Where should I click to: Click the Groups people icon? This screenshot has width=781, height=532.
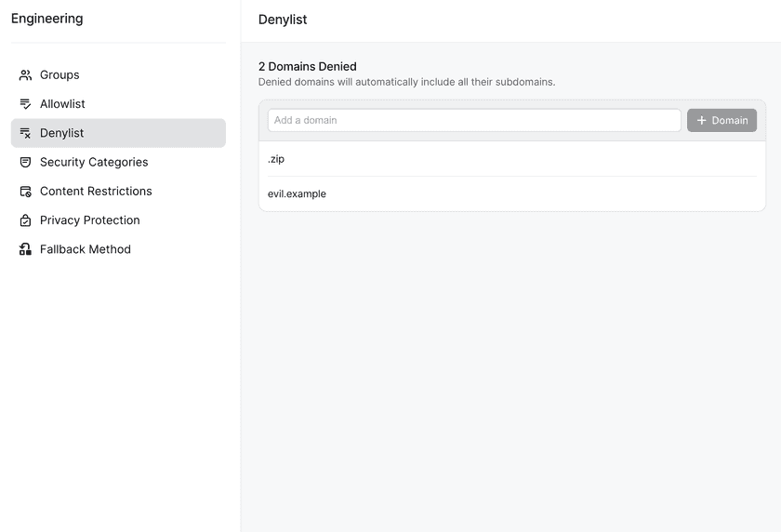pyautogui.click(x=25, y=75)
